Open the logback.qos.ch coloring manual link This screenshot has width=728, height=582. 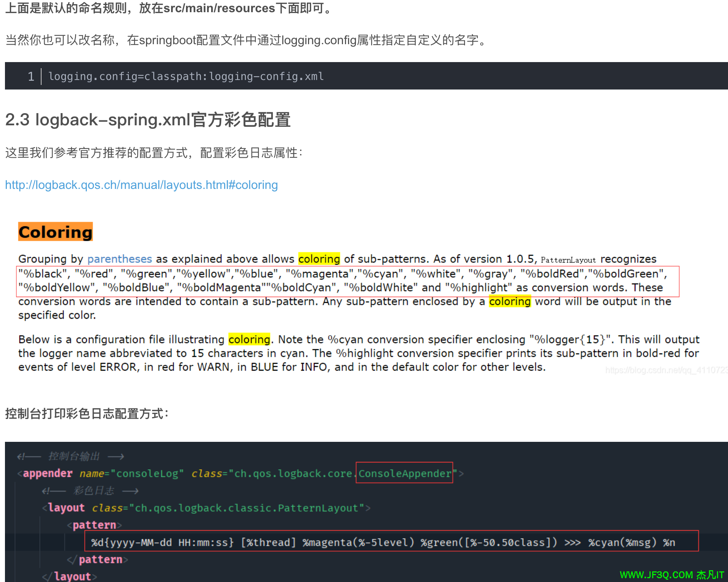(x=141, y=185)
